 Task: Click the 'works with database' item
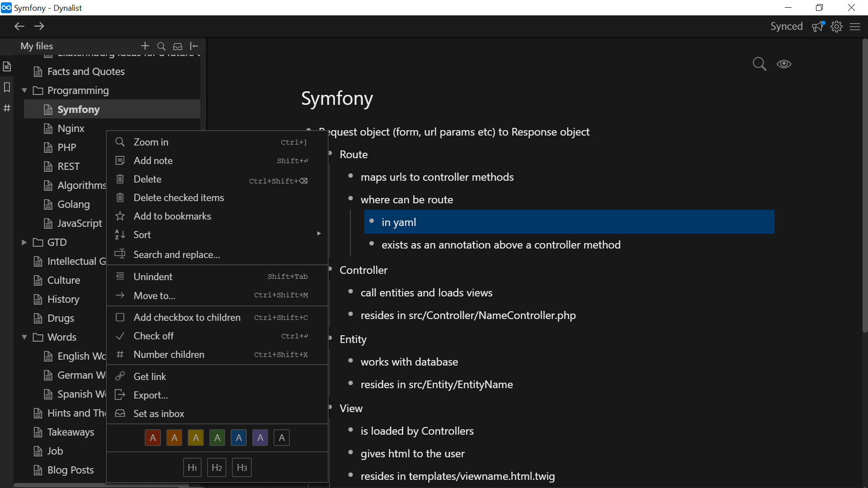coord(409,362)
